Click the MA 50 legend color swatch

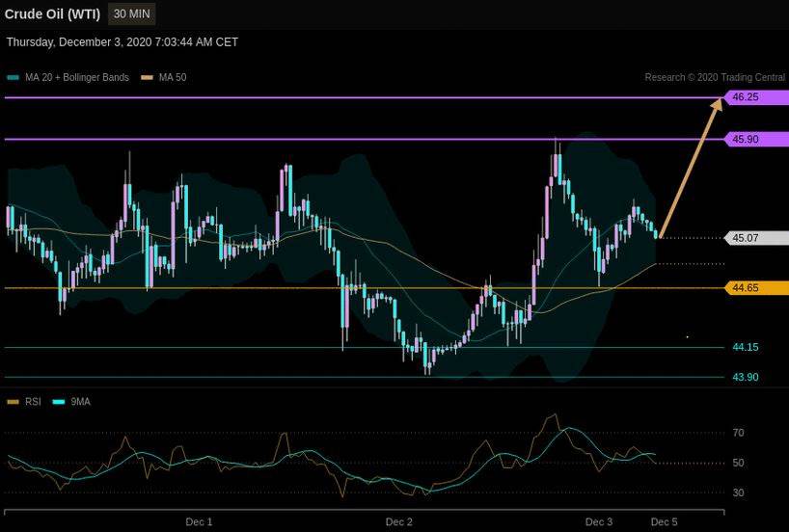pos(147,77)
